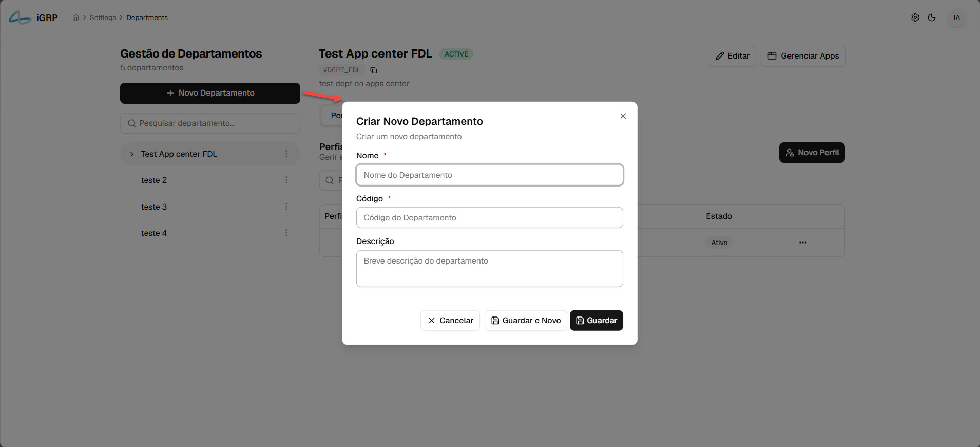Click Novo Departamento button
Screen dimensions: 980x447
[210, 93]
